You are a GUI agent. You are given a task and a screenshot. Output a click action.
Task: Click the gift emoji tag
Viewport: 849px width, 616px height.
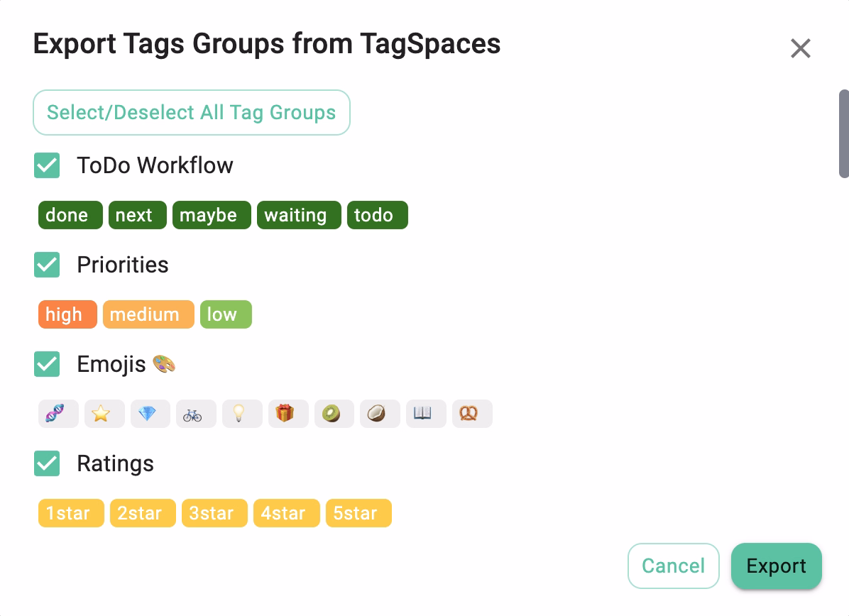coord(288,414)
